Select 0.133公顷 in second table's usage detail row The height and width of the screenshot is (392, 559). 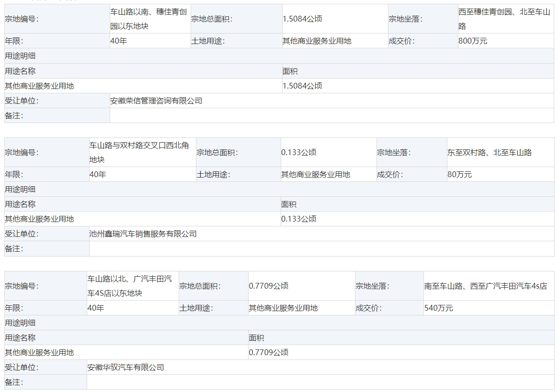tap(299, 219)
